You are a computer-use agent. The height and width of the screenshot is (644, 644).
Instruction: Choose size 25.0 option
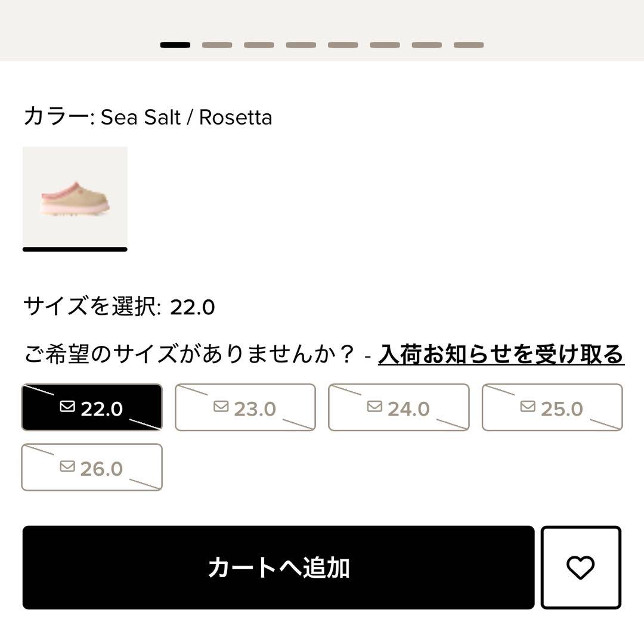click(552, 408)
